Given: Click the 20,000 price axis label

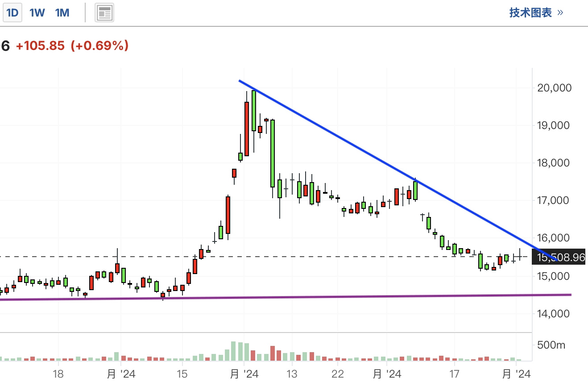Looking at the screenshot, I should (554, 88).
